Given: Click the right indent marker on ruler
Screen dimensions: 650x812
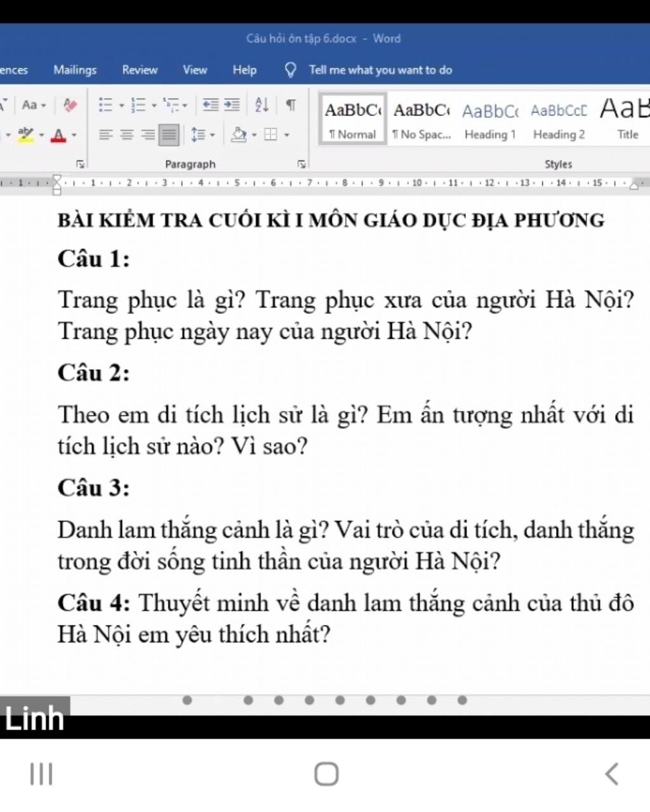Looking at the screenshot, I should pos(634,185).
